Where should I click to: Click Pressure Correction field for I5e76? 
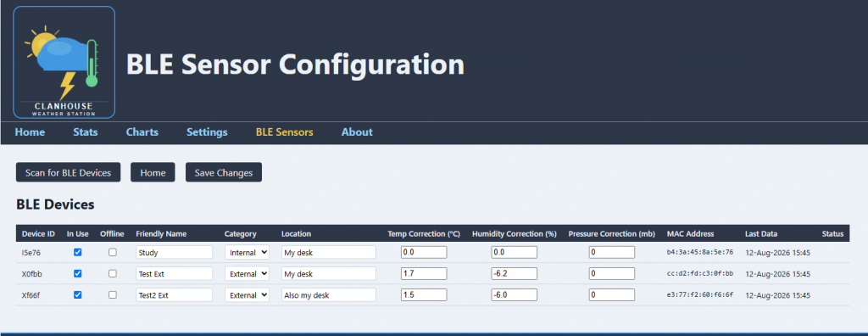(x=612, y=252)
